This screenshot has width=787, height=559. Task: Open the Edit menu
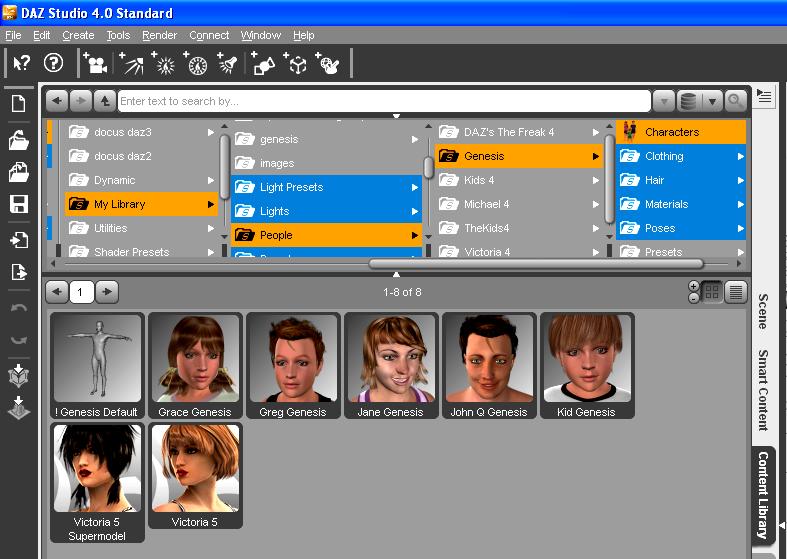click(x=42, y=35)
